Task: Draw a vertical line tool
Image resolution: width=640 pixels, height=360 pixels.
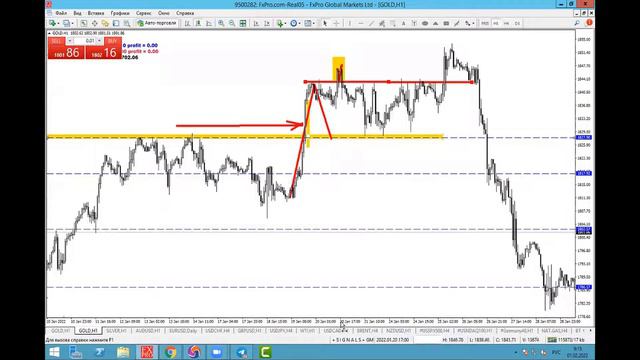Action: point(350,23)
